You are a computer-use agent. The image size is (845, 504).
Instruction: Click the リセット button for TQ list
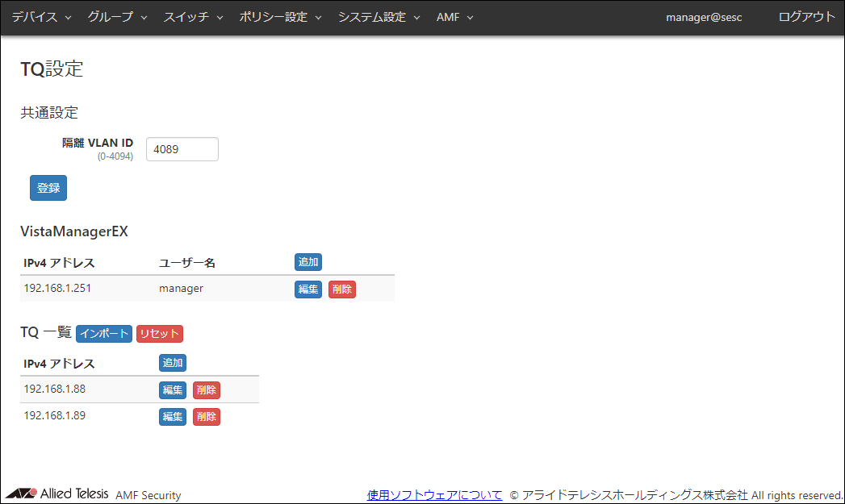click(159, 334)
